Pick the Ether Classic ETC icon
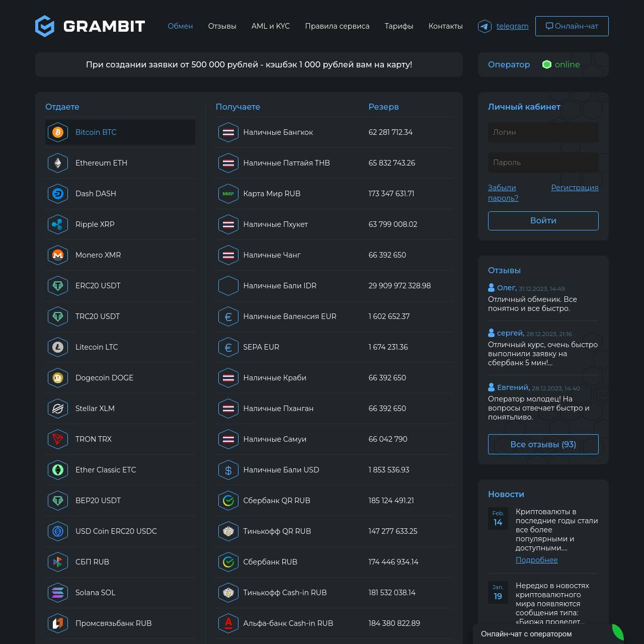This screenshot has height=644, width=644. pyautogui.click(x=58, y=470)
